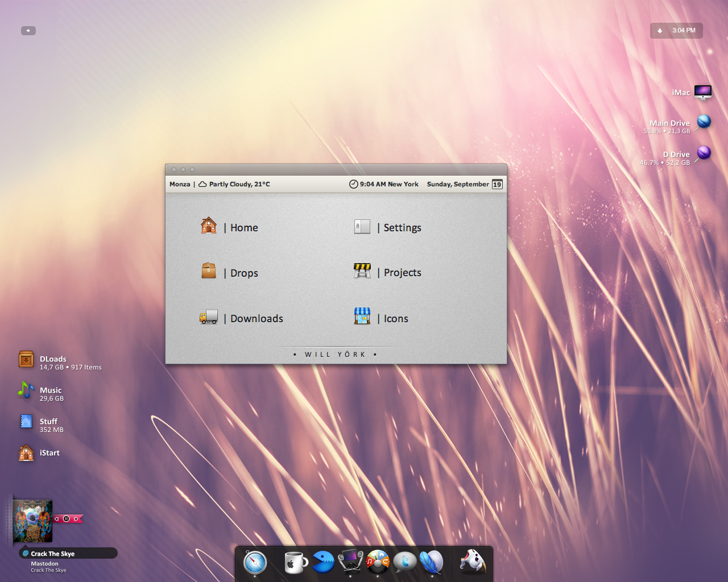The height and width of the screenshot is (582, 728).
Task: Open the Icons shop storefront icon
Action: coord(362,316)
